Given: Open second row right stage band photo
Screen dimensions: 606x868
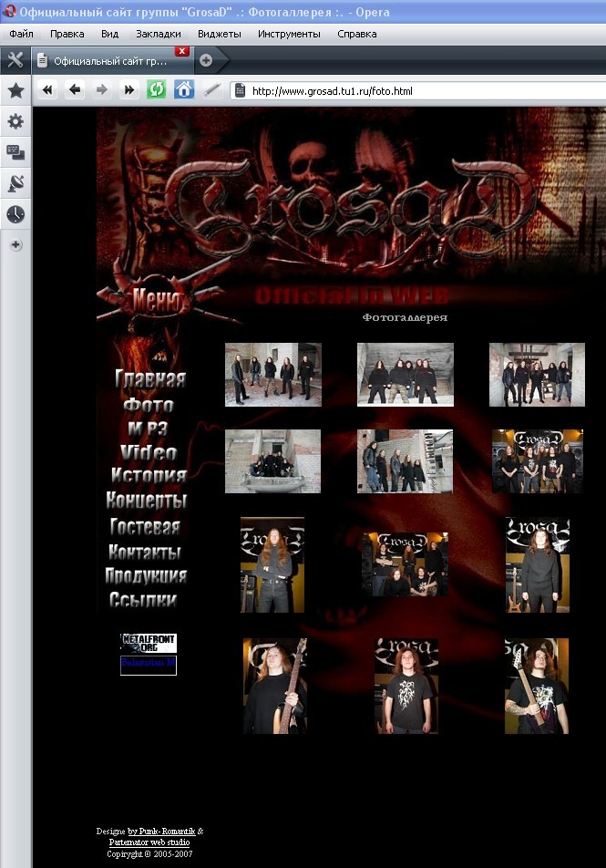Looking at the screenshot, I should (538, 461).
